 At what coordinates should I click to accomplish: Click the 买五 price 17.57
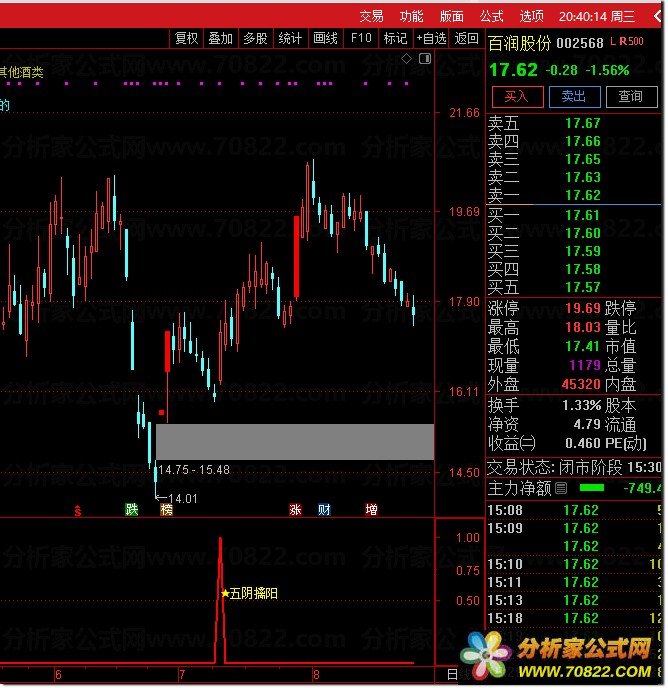click(x=583, y=287)
